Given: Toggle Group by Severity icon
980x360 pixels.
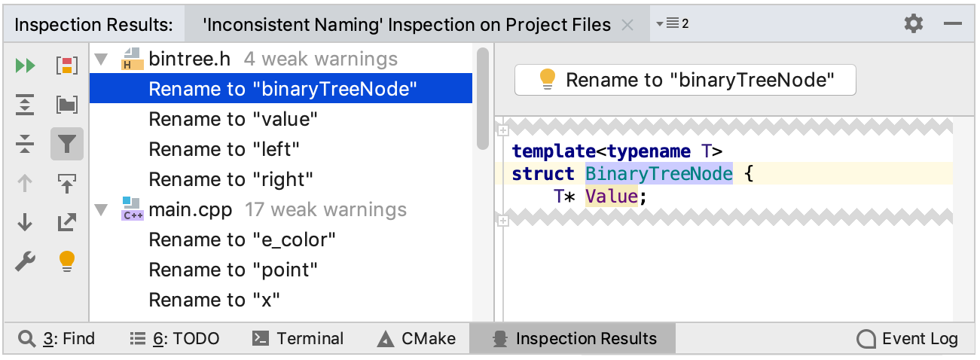Looking at the screenshot, I should [67, 66].
